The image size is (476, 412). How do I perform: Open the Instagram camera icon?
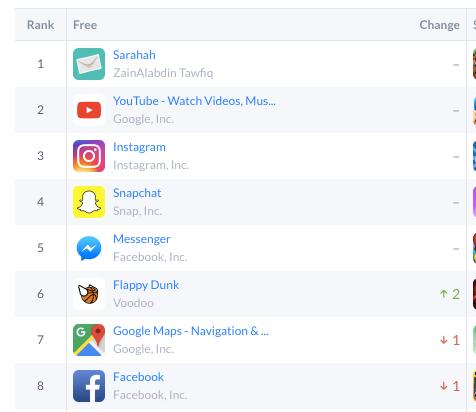click(89, 156)
